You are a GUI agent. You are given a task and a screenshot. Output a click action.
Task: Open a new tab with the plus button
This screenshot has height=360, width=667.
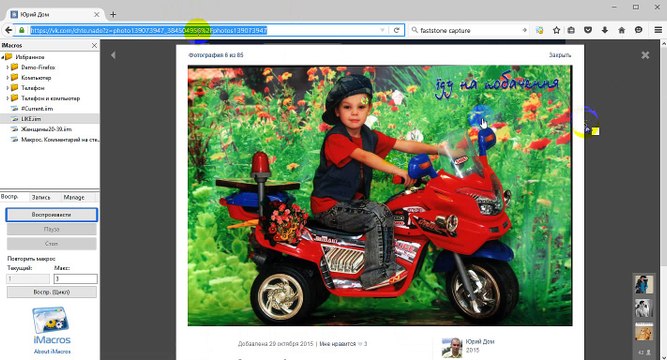click(x=113, y=14)
